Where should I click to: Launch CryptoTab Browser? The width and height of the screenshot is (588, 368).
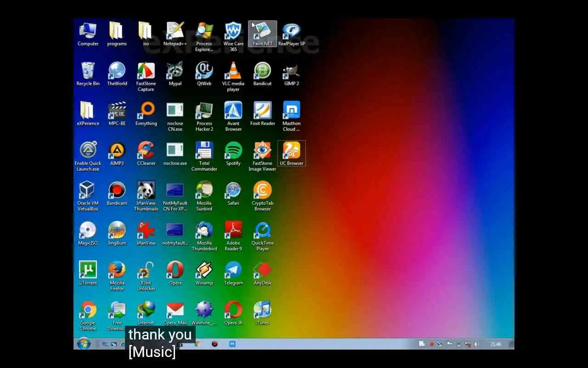(262, 196)
